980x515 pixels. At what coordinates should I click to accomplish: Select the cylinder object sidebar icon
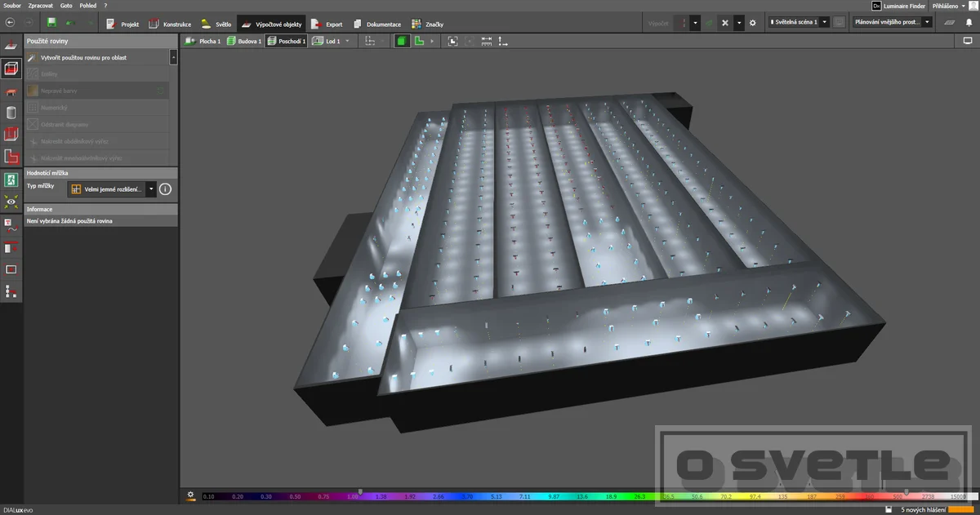[11, 113]
